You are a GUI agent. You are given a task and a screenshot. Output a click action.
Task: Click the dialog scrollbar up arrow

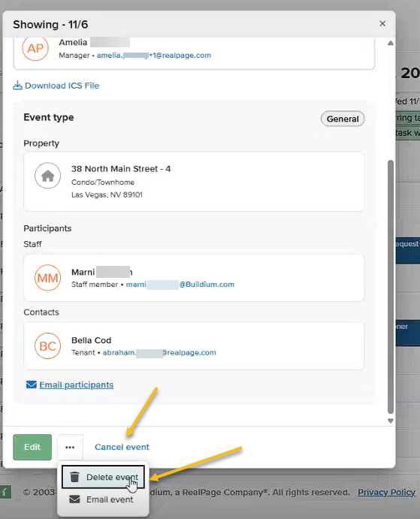coord(391,43)
